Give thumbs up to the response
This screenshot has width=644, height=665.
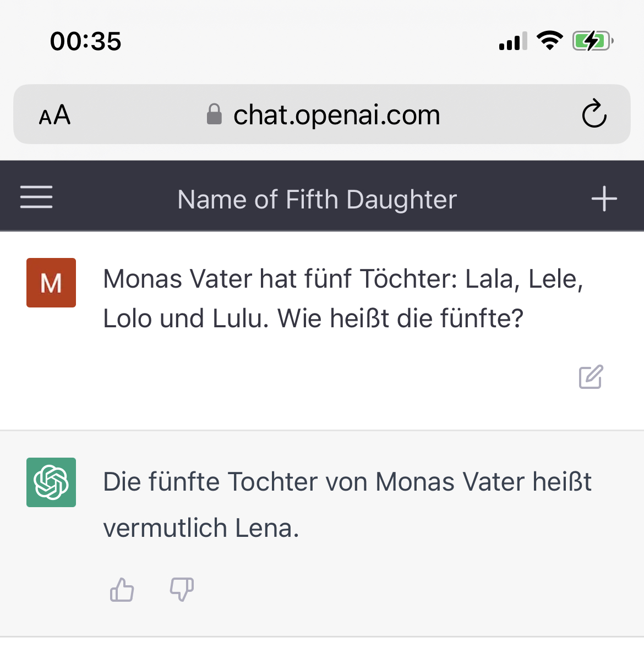click(x=122, y=590)
